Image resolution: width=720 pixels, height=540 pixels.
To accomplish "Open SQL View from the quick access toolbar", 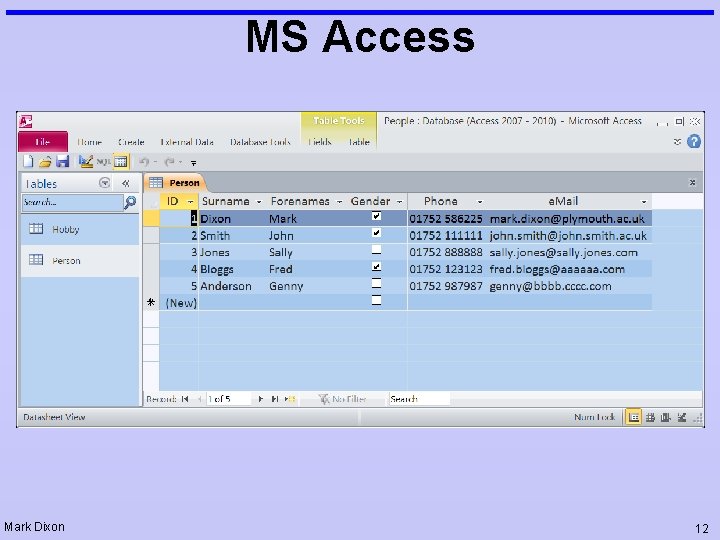I will pyautogui.click(x=103, y=162).
